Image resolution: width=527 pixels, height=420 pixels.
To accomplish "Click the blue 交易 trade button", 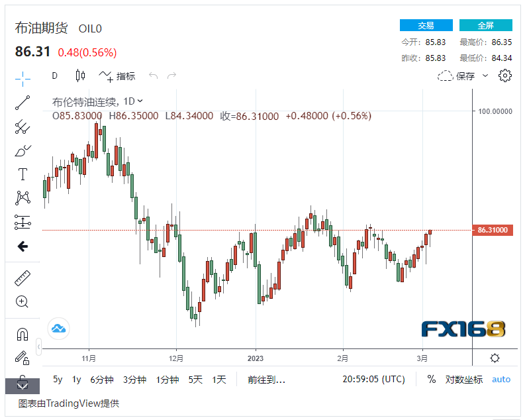I will pos(426,25).
